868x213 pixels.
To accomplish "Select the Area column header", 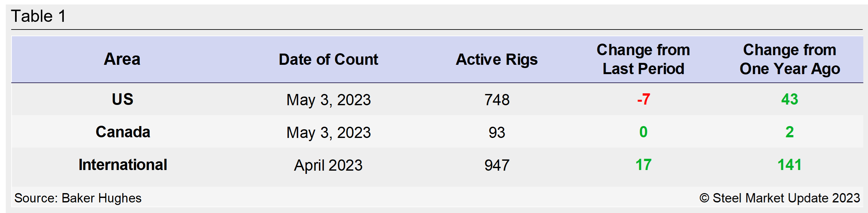I will 122,59.
